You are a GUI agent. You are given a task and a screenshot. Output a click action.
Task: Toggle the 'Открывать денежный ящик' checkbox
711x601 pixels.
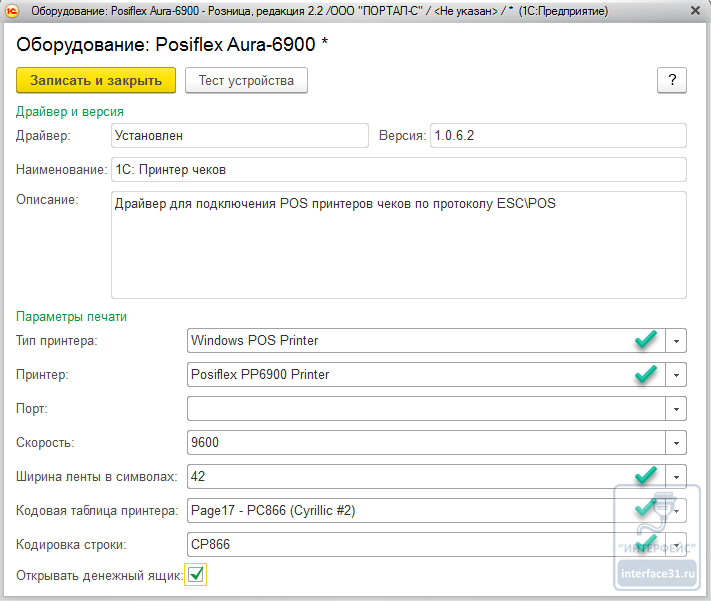(197, 574)
